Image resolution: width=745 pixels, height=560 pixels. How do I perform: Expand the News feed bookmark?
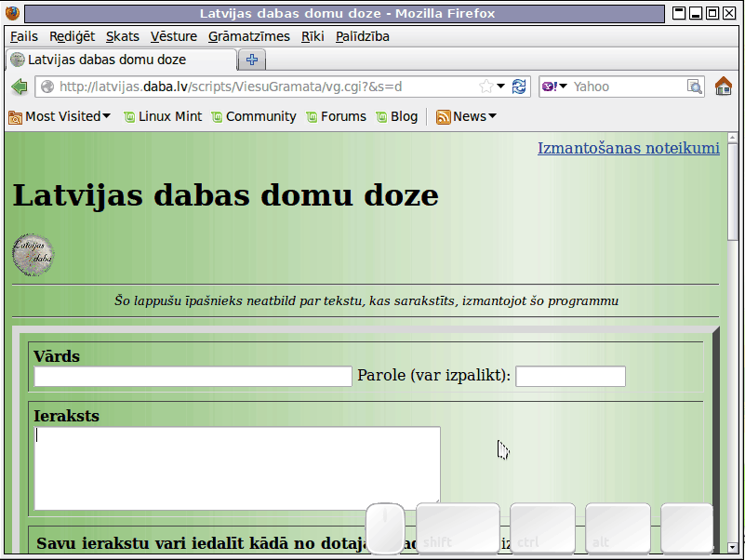click(466, 116)
